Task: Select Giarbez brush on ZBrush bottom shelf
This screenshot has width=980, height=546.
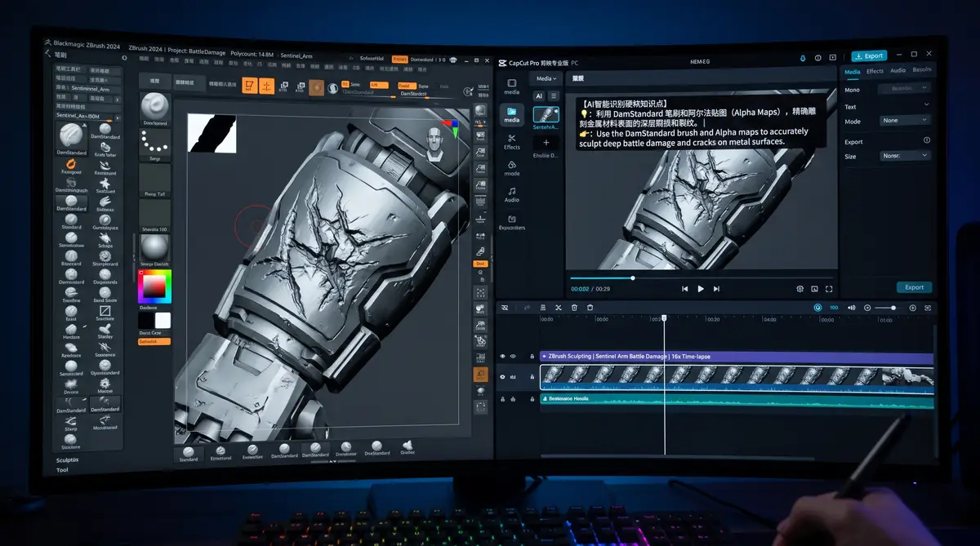Action: [408, 447]
